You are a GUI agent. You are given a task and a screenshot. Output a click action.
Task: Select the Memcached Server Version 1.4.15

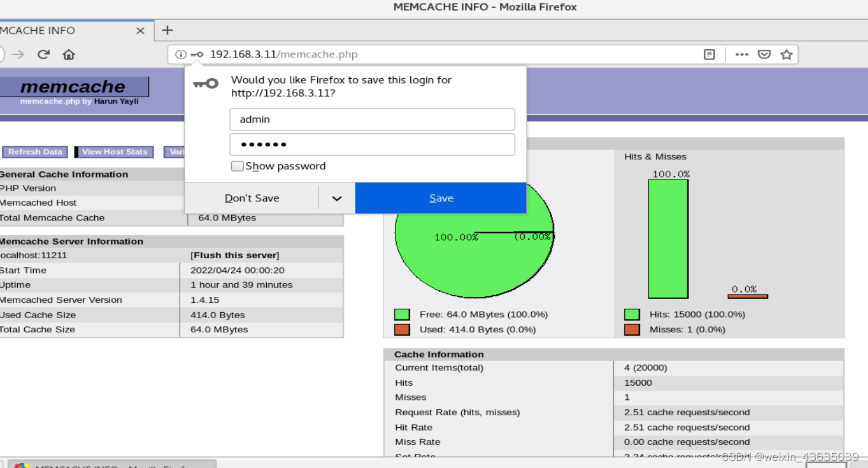205,300
